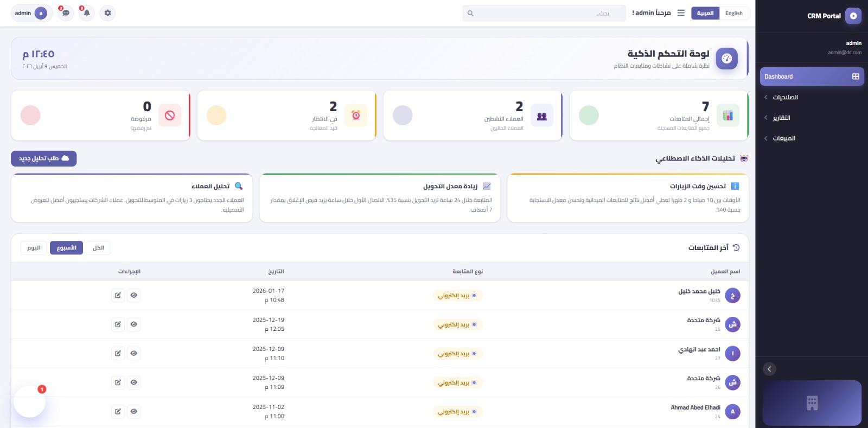Click the AI analytics robot icon
868x428 pixels.
(x=744, y=158)
